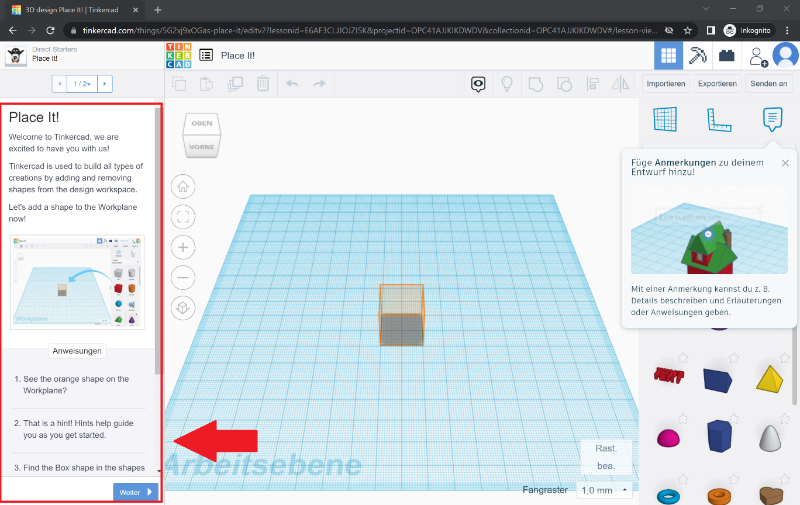Select the blue Torus shape
800x505 pixels.
[668, 495]
